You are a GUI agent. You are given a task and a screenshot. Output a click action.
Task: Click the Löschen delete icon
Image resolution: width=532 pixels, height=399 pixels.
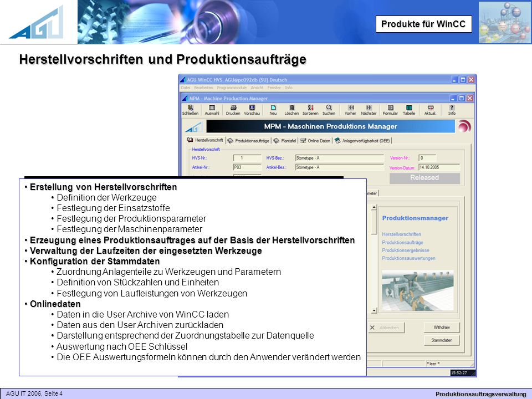[x=291, y=110]
